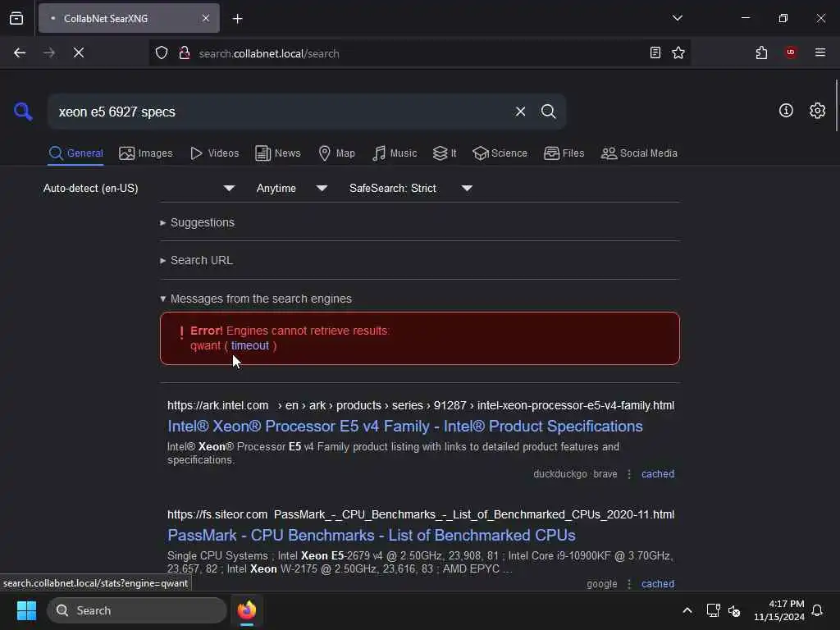Switch to the Music category tab
The image size is (840, 630).
(395, 153)
